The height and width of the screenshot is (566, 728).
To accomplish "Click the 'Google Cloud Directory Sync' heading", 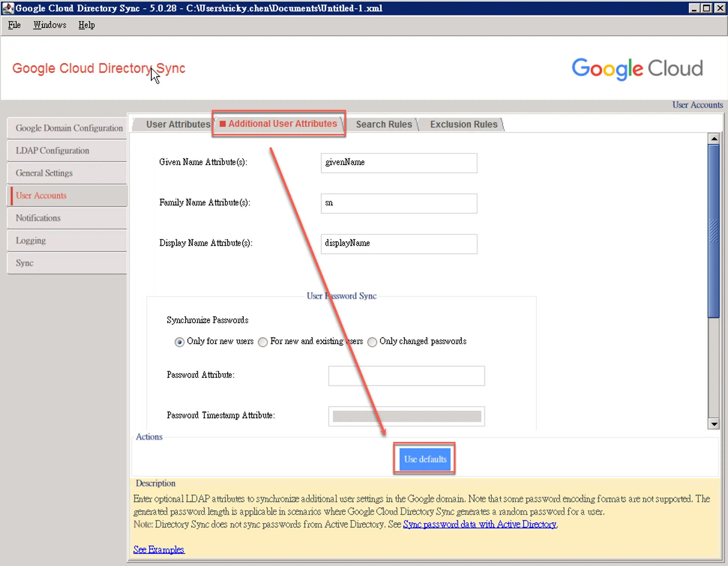I will coord(99,69).
